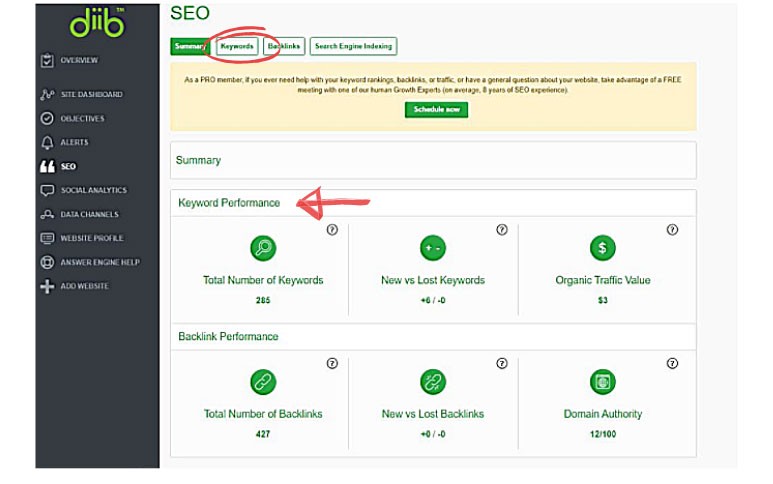Click the keyword count value 285
The height and width of the screenshot is (484, 773).
point(263,300)
